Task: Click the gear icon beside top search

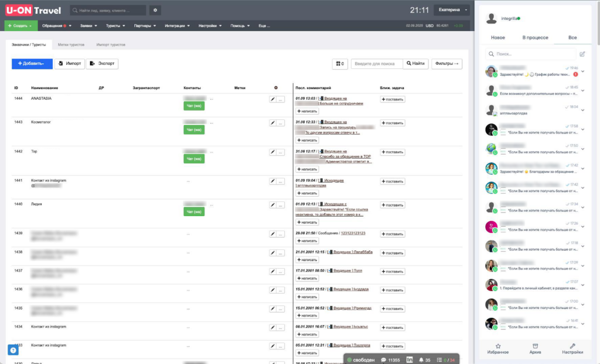Action: point(155,10)
